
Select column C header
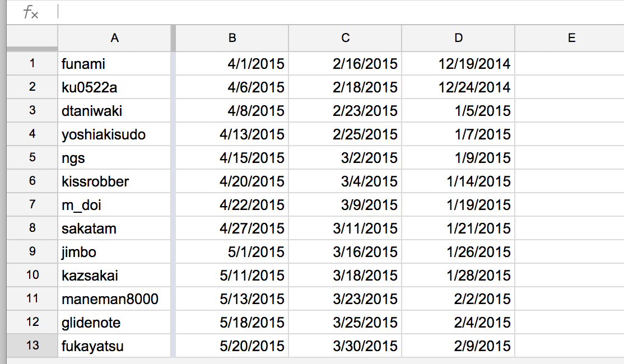click(346, 38)
